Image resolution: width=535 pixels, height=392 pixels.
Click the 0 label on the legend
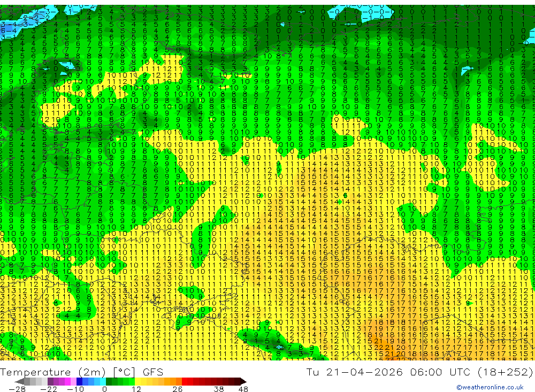pos(104,389)
